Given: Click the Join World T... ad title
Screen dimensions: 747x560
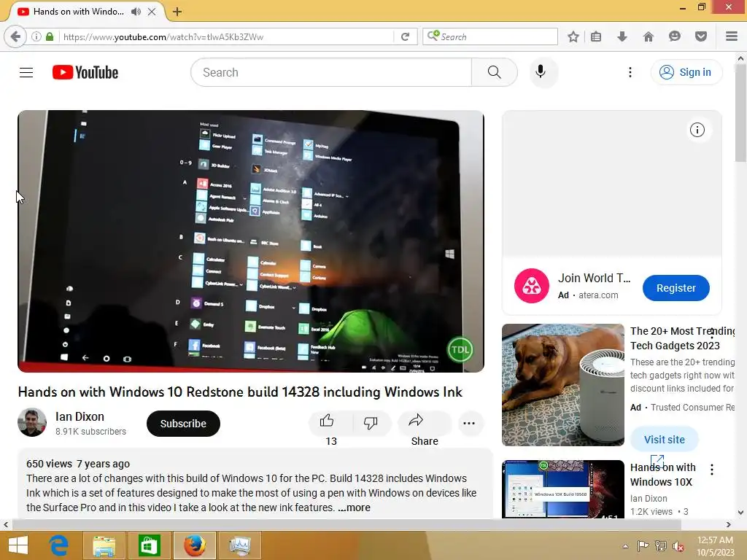Looking at the screenshot, I should click(594, 278).
